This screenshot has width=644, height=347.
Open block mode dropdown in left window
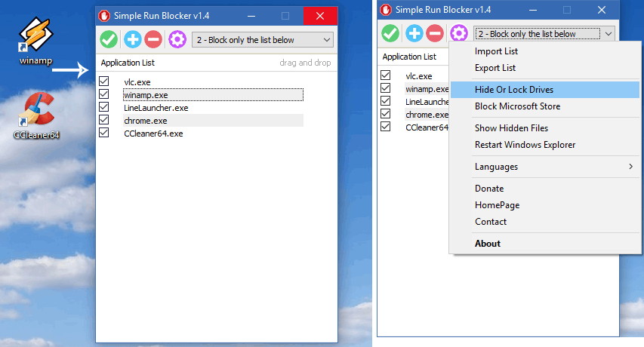pyautogui.click(x=263, y=40)
